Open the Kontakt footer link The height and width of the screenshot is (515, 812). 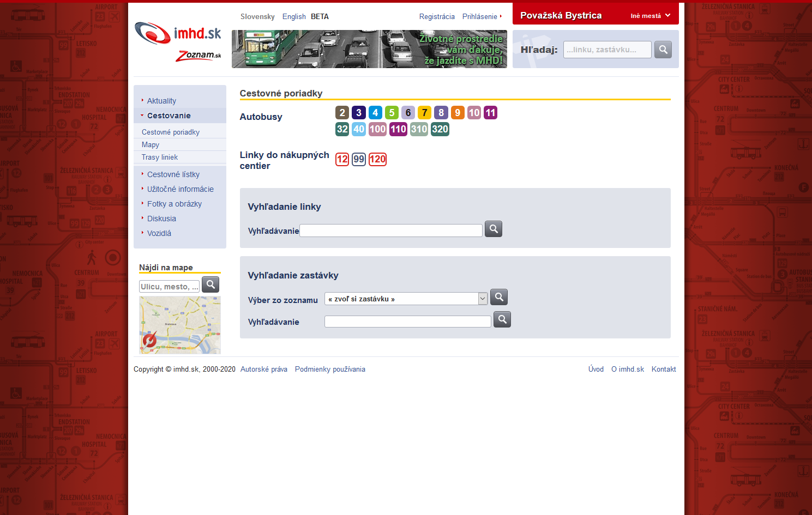(663, 369)
